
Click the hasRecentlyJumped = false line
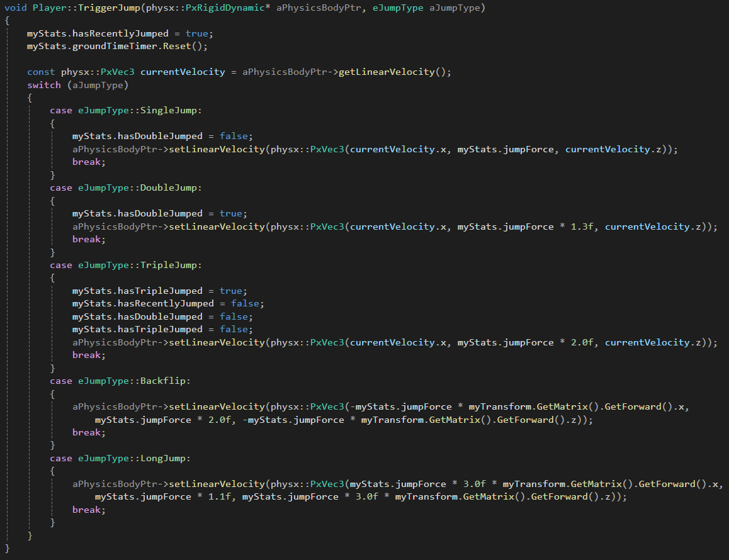pyautogui.click(x=168, y=304)
